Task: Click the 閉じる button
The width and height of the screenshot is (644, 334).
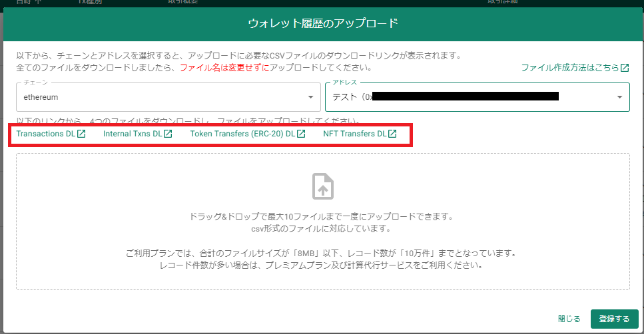Action: (569, 319)
